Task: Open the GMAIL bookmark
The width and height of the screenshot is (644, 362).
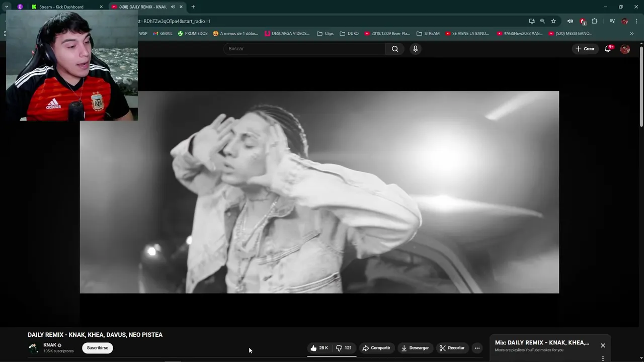Action: pyautogui.click(x=163, y=34)
